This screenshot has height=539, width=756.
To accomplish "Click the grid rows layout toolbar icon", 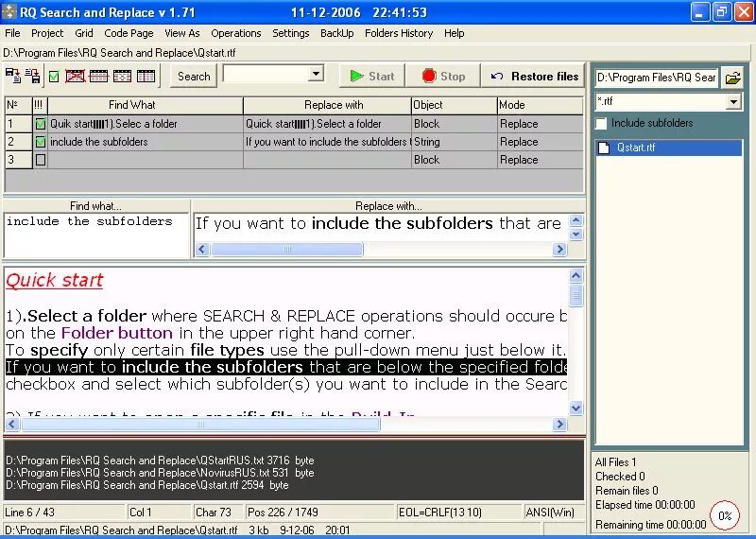I will (123, 77).
